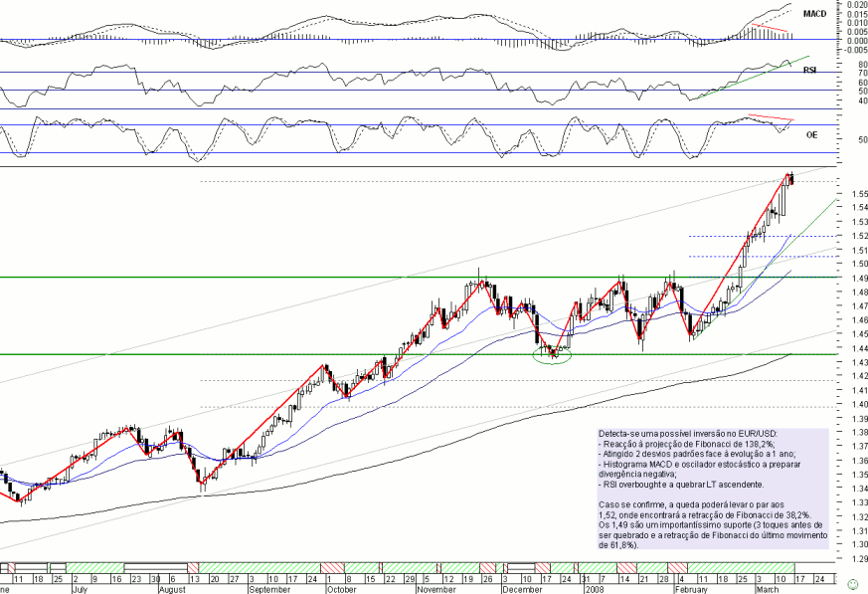Click the October month label on the time axis
This screenshot has height=594, width=868.
[x=342, y=589]
